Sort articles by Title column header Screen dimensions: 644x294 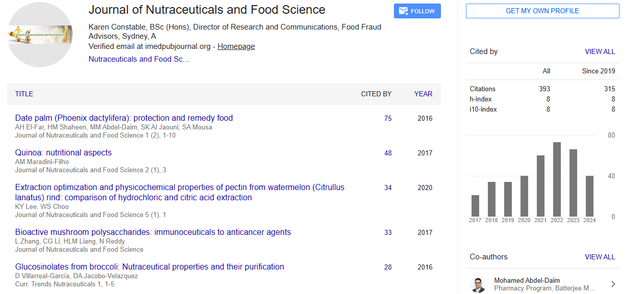click(24, 94)
